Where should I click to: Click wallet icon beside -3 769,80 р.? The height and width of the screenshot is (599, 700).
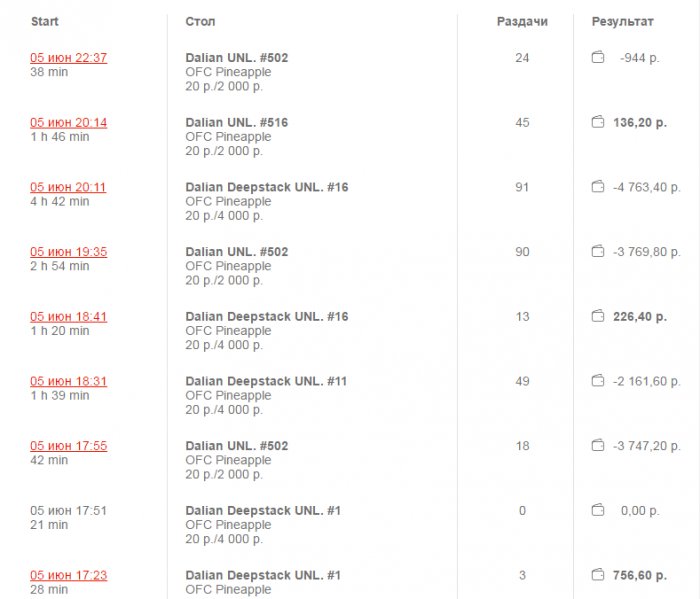[x=598, y=252]
